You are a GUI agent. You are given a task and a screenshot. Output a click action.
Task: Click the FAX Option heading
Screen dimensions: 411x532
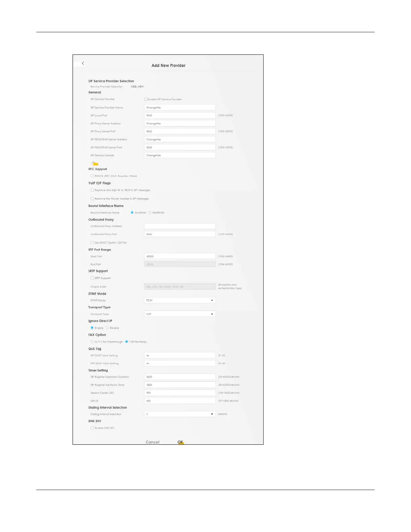point(97,335)
